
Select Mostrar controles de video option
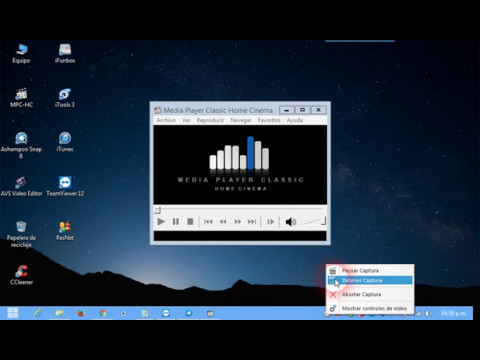(x=370, y=308)
